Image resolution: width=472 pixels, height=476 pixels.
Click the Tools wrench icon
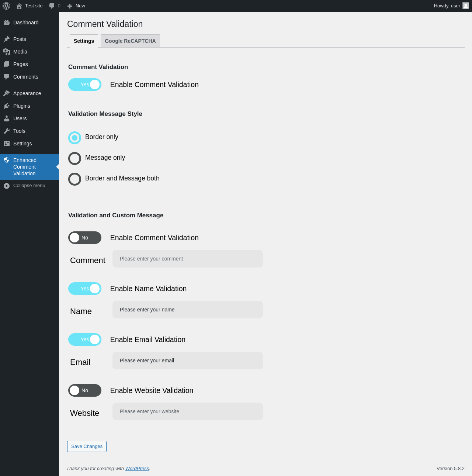[7, 131]
